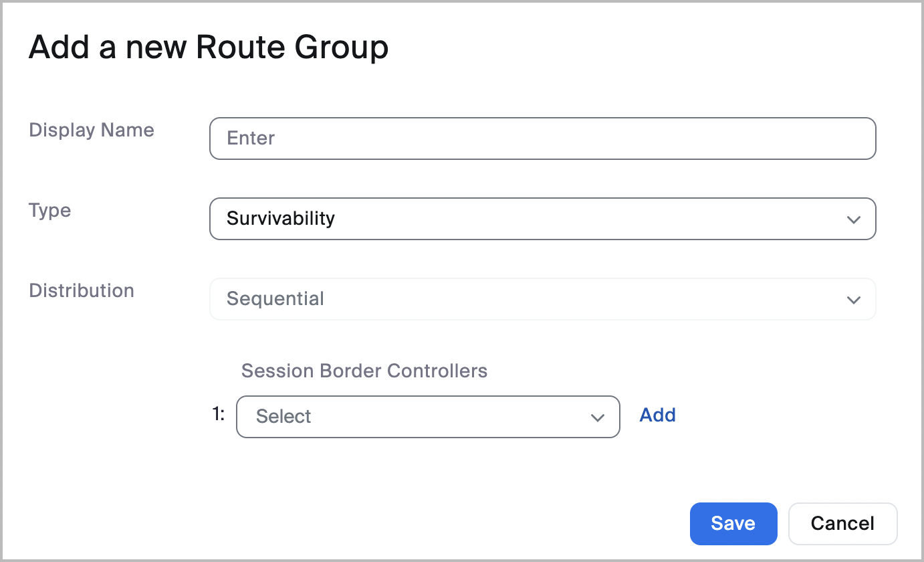This screenshot has height=562, width=924.
Task: Click the row number 1 label
Action: pyautogui.click(x=219, y=415)
